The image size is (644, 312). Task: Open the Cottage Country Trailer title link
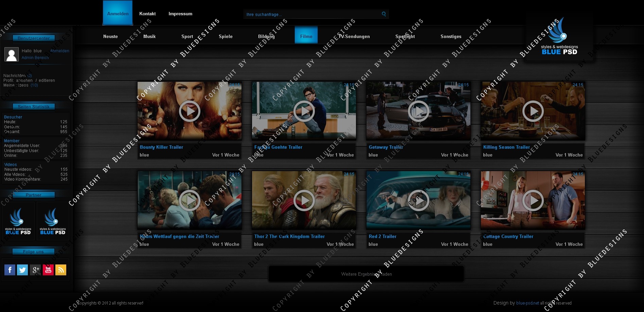click(x=508, y=236)
